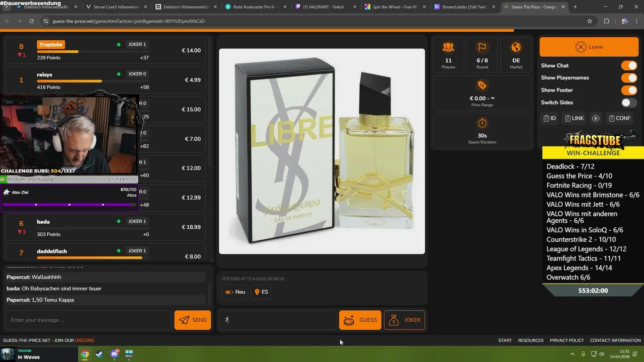Enable the Switch Sides toggle
The height and width of the screenshot is (362, 644).
[x=629, y=103]
